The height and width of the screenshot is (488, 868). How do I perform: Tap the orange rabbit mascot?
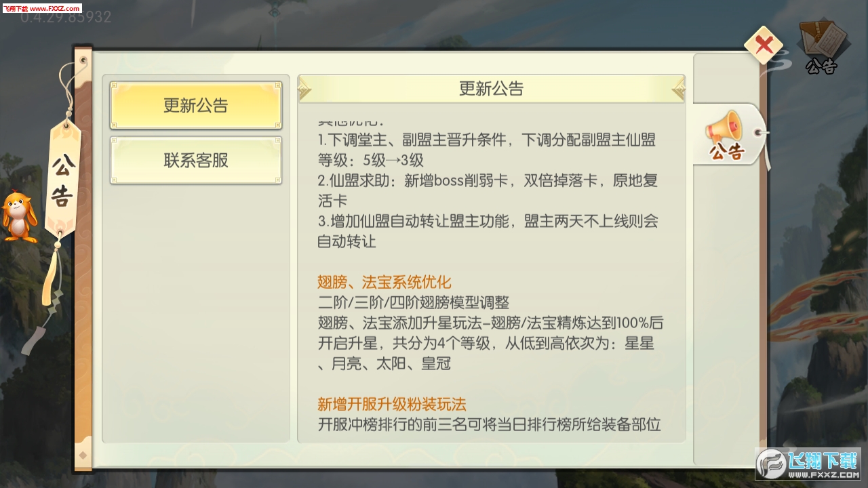[18, 217]
